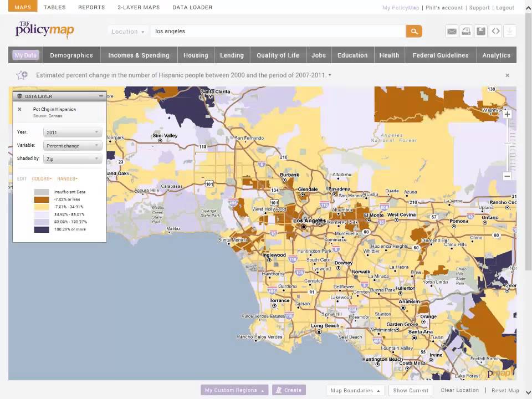Click the Edit legend link
Viewport: 532px width, 399px height.
22,179
